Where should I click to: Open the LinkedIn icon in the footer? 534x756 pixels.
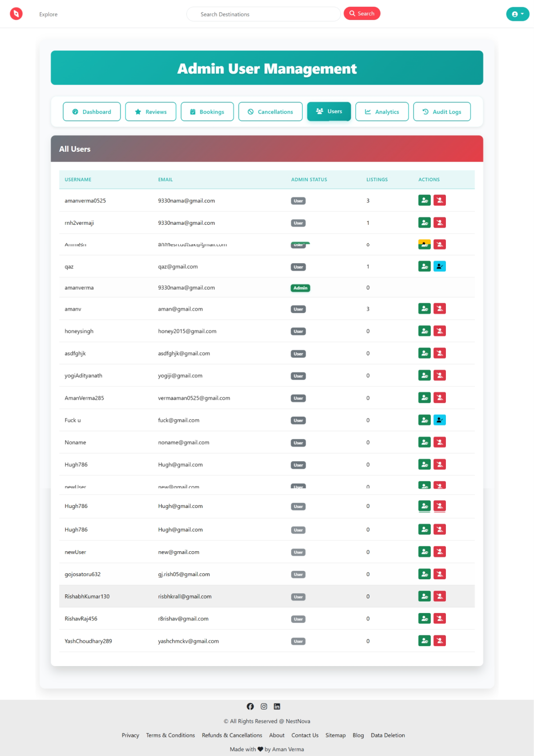pyautogui.click(x=277, y=707)
